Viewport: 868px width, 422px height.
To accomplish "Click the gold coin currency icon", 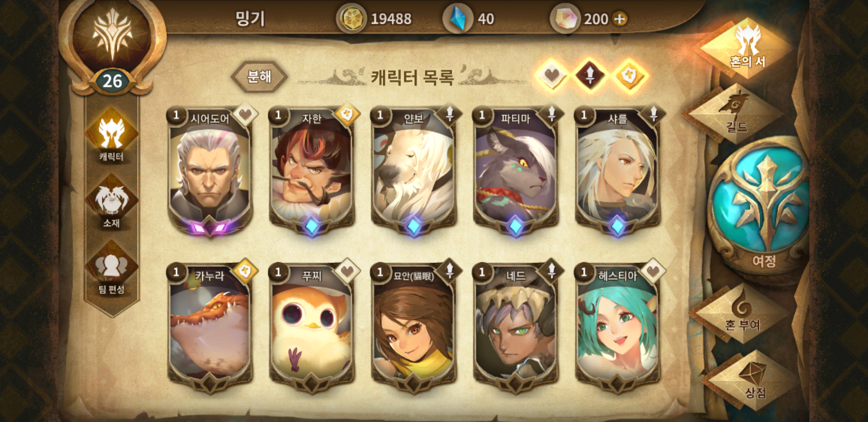I will point(351,18).
